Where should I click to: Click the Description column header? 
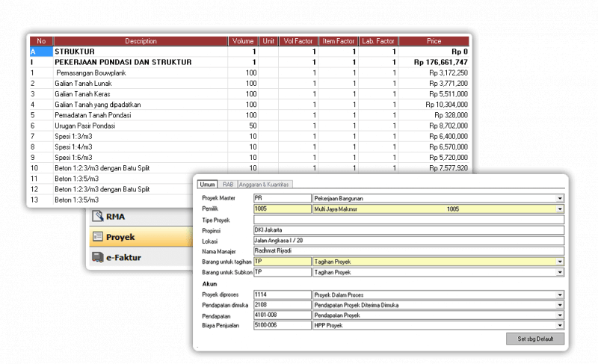point(141,40)
